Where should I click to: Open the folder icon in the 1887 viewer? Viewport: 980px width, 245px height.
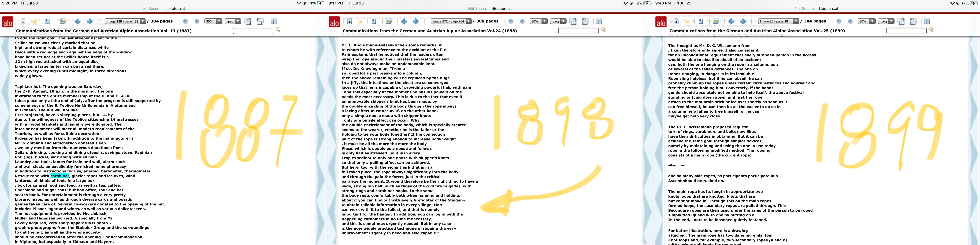[33, 21]
